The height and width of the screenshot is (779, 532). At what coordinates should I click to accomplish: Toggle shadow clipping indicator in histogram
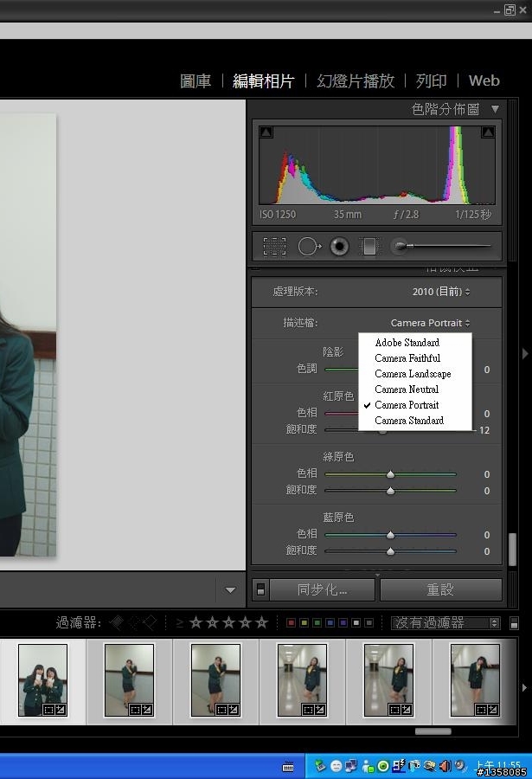(x=266, y=132)
